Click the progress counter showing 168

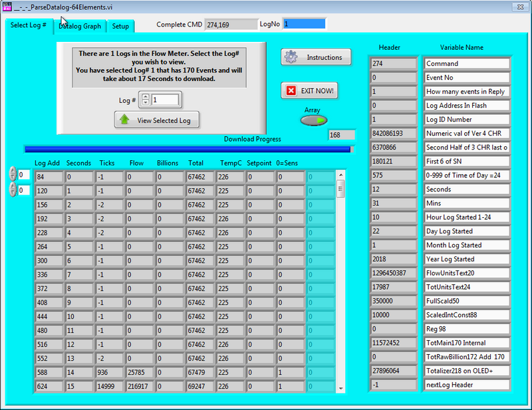point(342,135)
